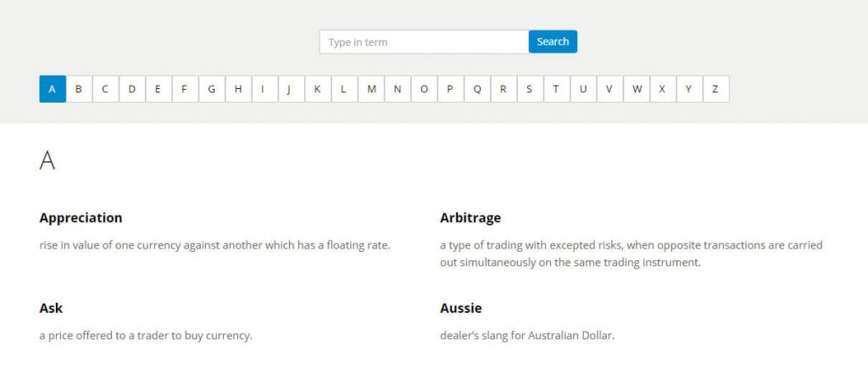This screenshot has width=868, height=368.
Task: Open the letter Z glossary tab
Action: coord(715,89)
